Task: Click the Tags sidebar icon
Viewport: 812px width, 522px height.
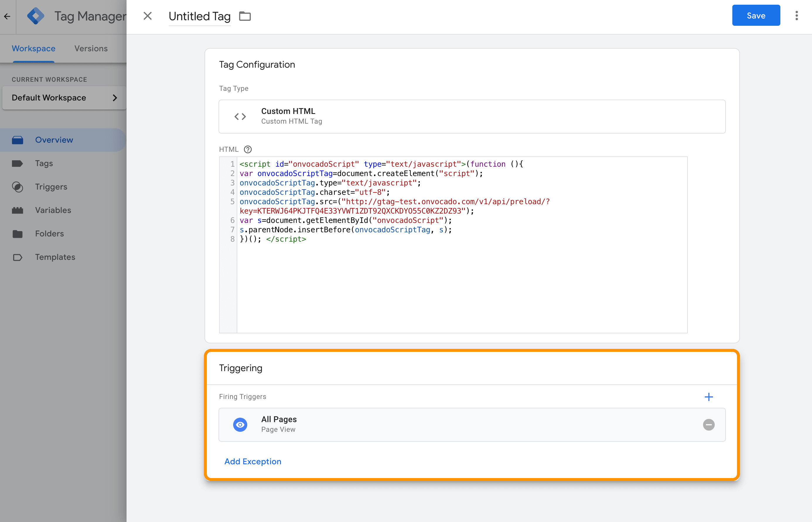Action: point(18,163)
